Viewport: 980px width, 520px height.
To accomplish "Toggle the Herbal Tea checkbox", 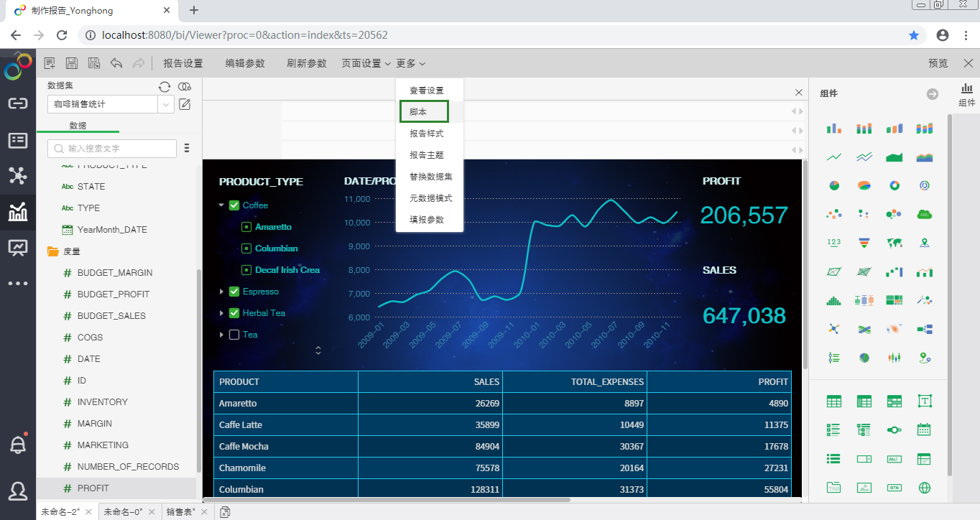I will [234, 313].
